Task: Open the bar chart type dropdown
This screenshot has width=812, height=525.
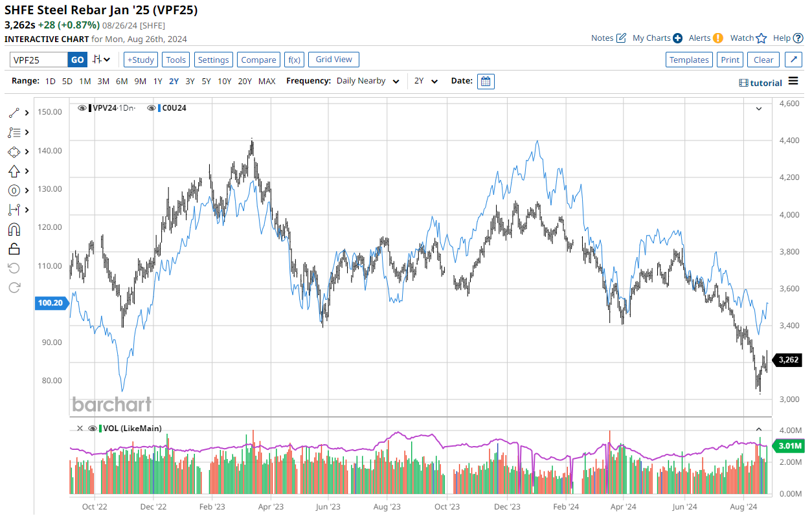Action: click(101, 60)
